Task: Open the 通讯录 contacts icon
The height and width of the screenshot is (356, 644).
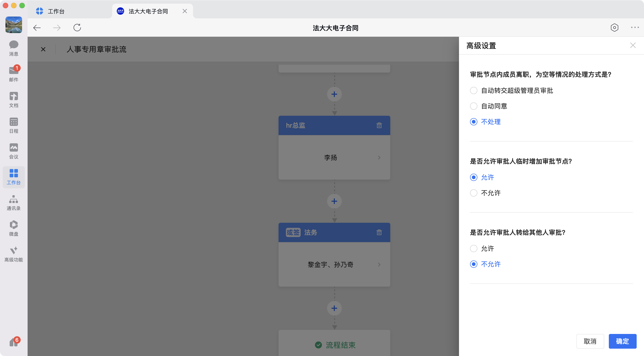Action: pyautogui.click(x=14, y=203)
